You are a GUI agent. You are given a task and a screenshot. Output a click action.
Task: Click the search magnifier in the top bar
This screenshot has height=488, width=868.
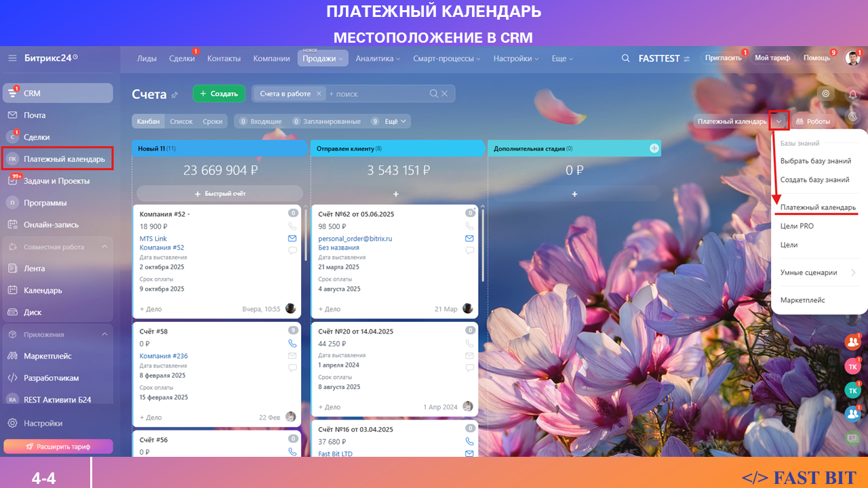coord(626,58)
